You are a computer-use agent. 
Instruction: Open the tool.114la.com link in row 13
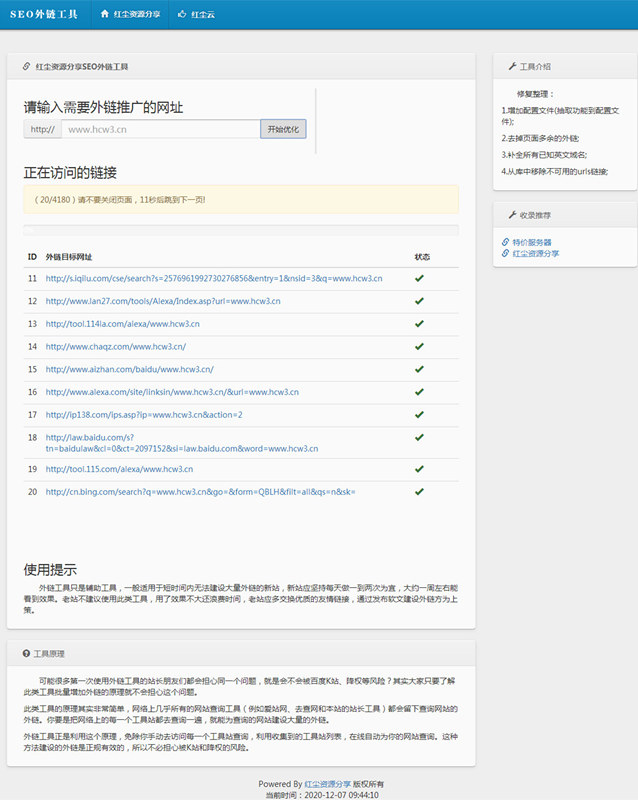click(x=122, y=324)
